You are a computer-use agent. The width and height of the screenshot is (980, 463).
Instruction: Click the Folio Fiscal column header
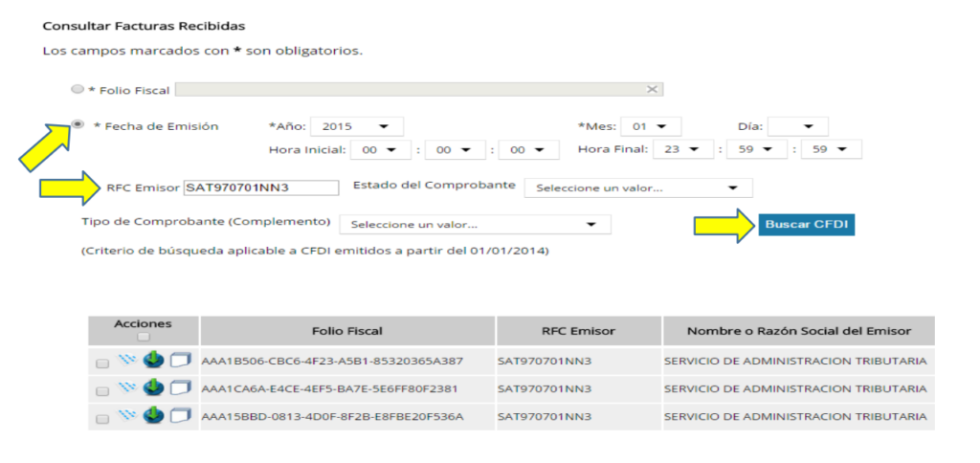coord(347,331)
